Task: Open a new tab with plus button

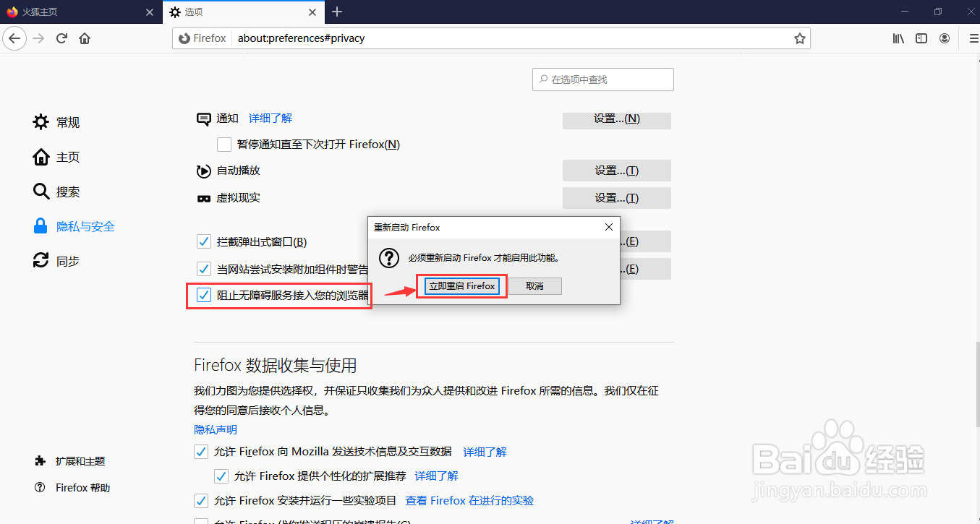Action: point(337,12)
